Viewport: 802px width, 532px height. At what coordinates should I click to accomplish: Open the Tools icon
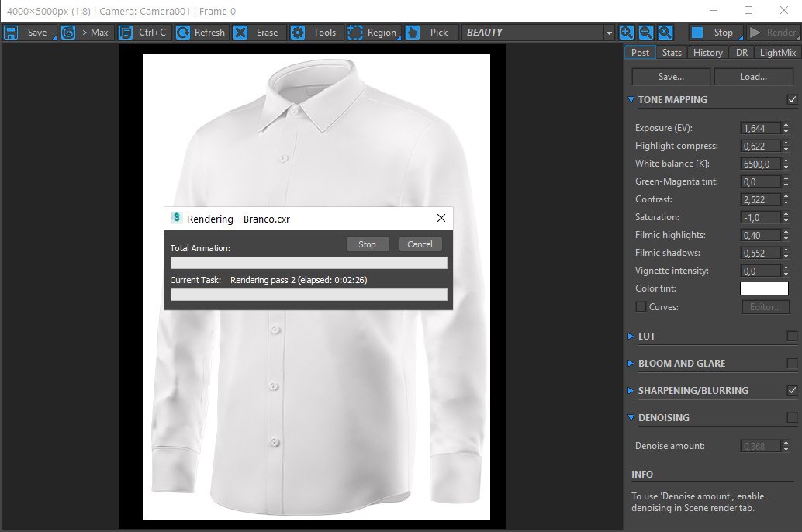[296, 32]
